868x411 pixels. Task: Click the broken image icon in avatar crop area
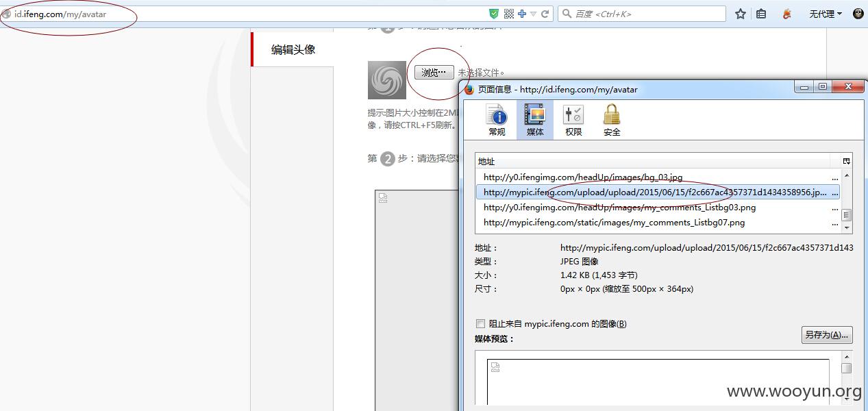pos(383,198)
